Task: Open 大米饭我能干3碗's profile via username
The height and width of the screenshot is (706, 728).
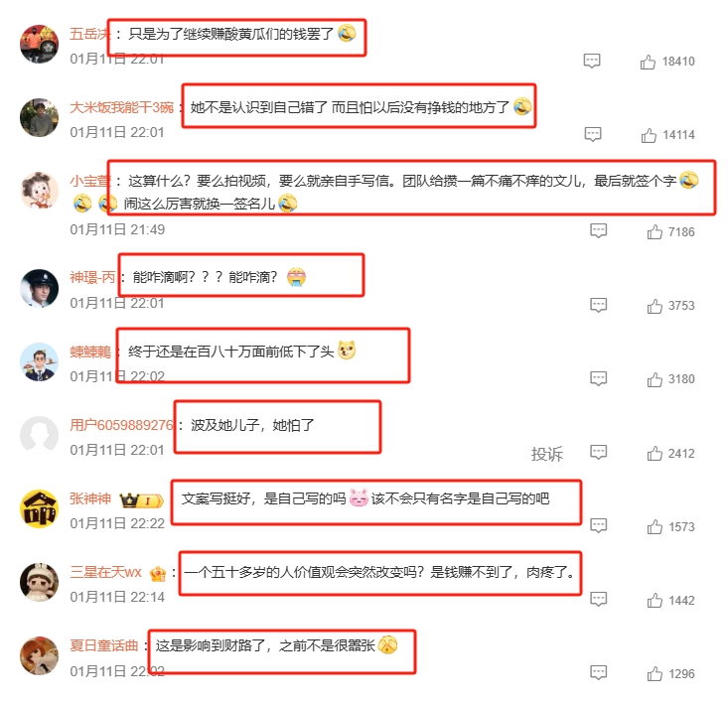Action: coord(121,107)
